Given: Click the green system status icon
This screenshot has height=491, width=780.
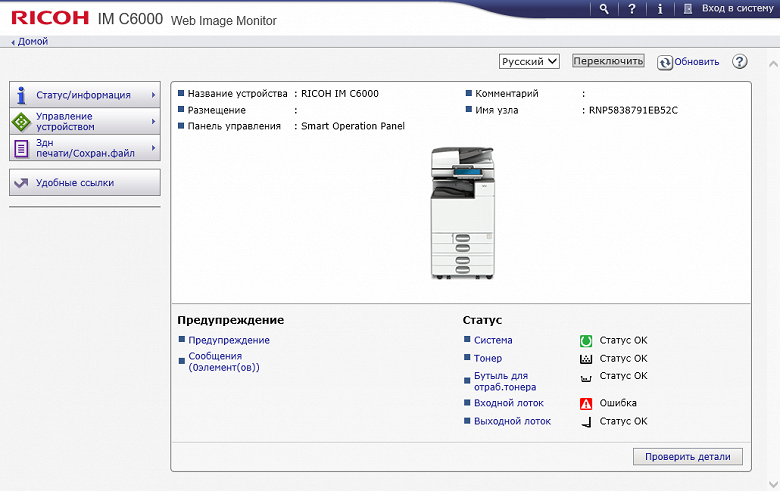Looking at the screenshot, I should coord(586,341).
